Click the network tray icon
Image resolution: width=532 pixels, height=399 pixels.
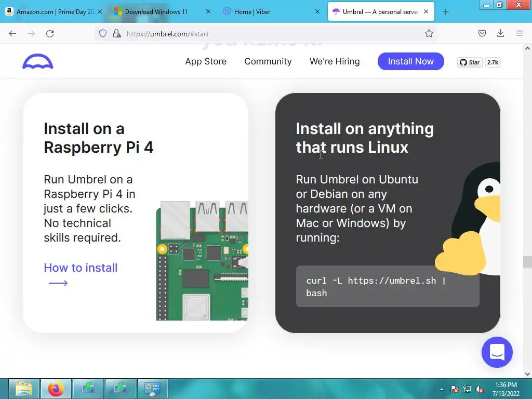point(467,389)
